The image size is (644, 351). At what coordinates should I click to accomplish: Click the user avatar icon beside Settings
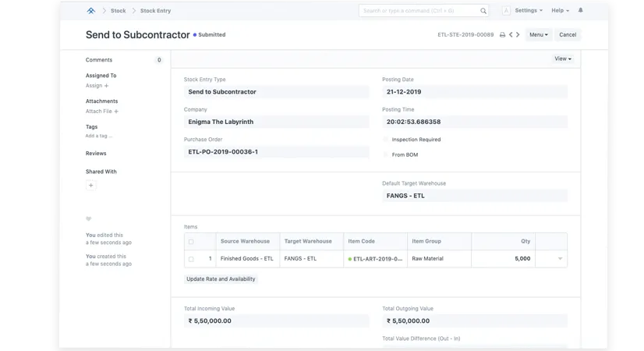506,11
